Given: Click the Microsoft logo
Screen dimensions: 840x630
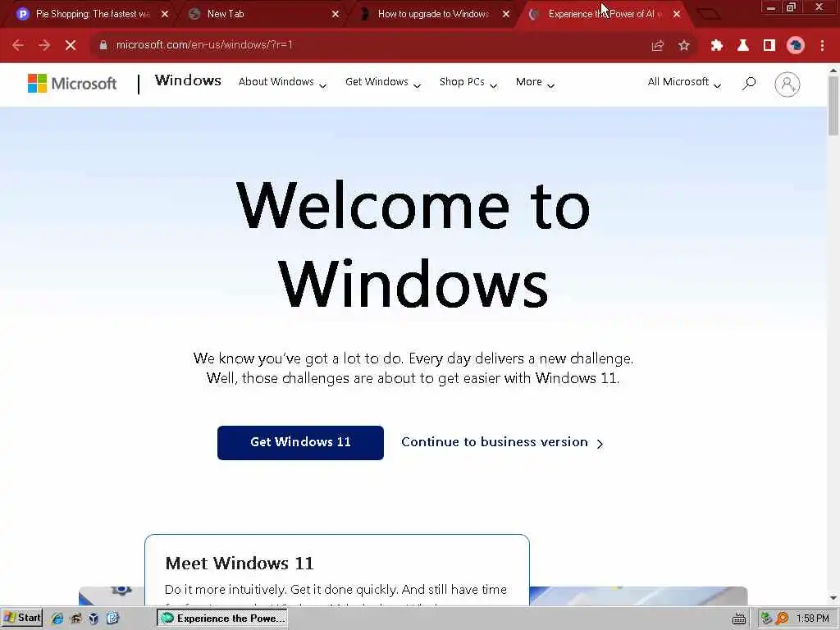Looking at the screenshot, I should coord(72,84).
